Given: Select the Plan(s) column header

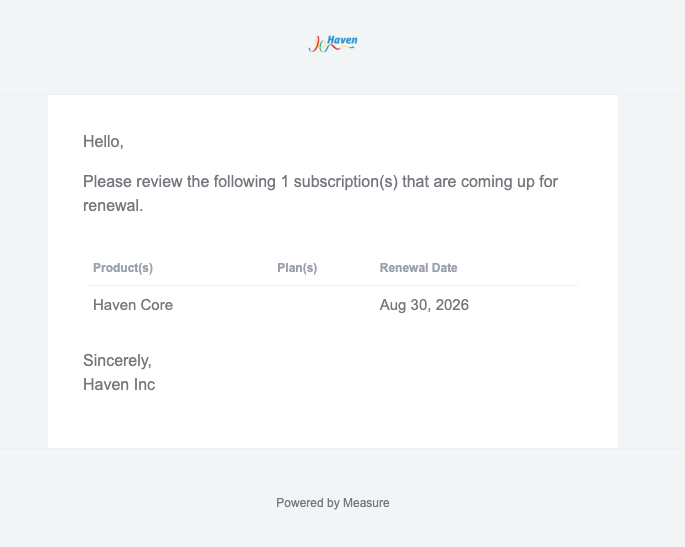Looking at the screenshot, I should click(x=297, y=268).
